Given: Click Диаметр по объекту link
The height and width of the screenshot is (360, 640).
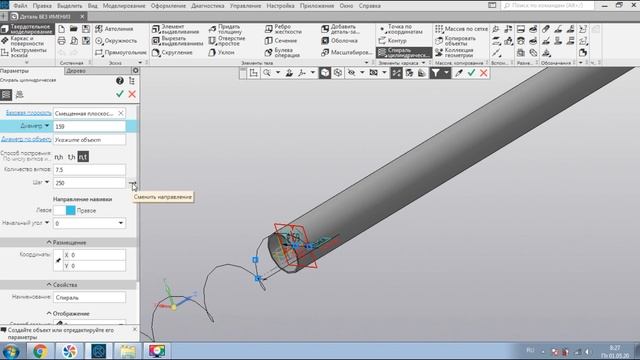Looking at the screenshot, I should coord(27,139).
